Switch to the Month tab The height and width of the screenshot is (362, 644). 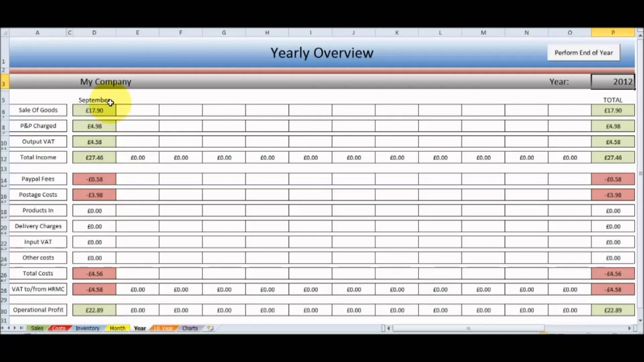pyautogui.click(x=117, y=328)
